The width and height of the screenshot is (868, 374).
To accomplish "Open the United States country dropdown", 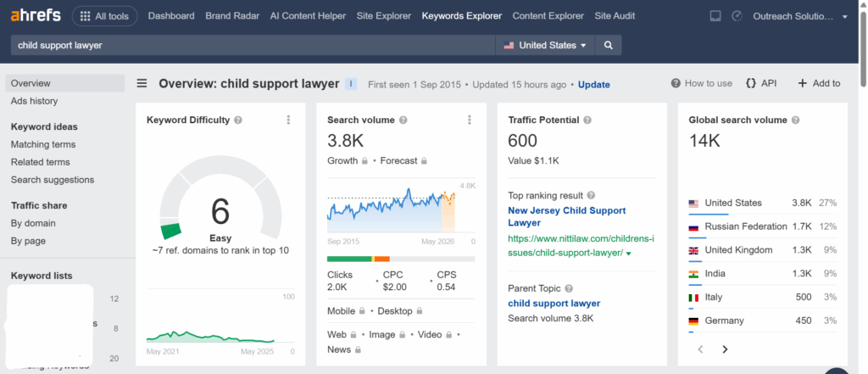I will 545,46.
